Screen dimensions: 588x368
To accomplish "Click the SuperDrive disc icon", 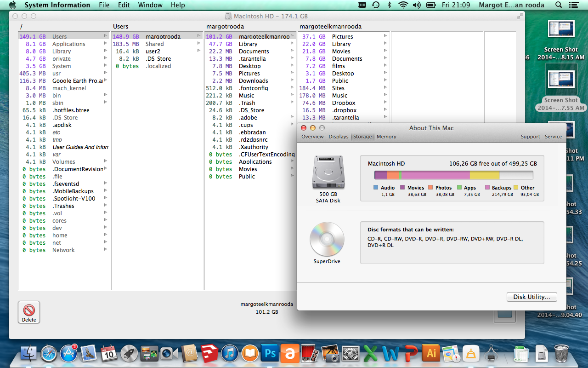I will (327, 239).
